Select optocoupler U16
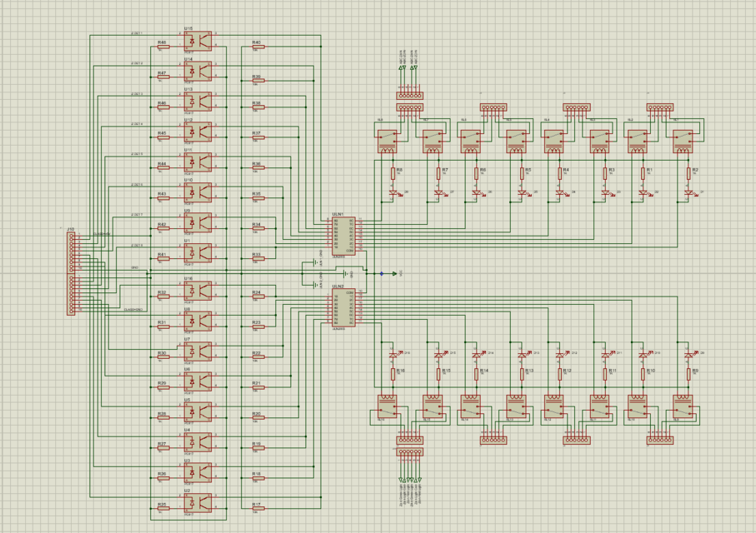The height and width of the screenshot is (533, 756). click(197, 289)
